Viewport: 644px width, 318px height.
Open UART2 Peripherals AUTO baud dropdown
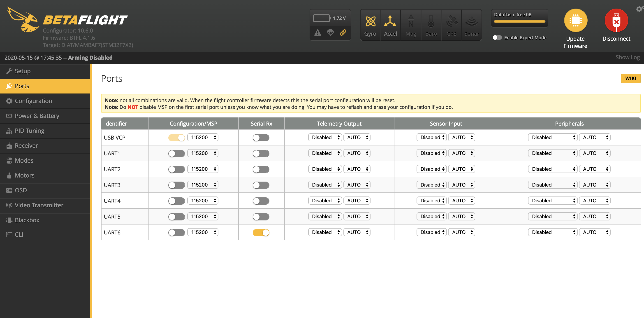(x=595, y=169)
